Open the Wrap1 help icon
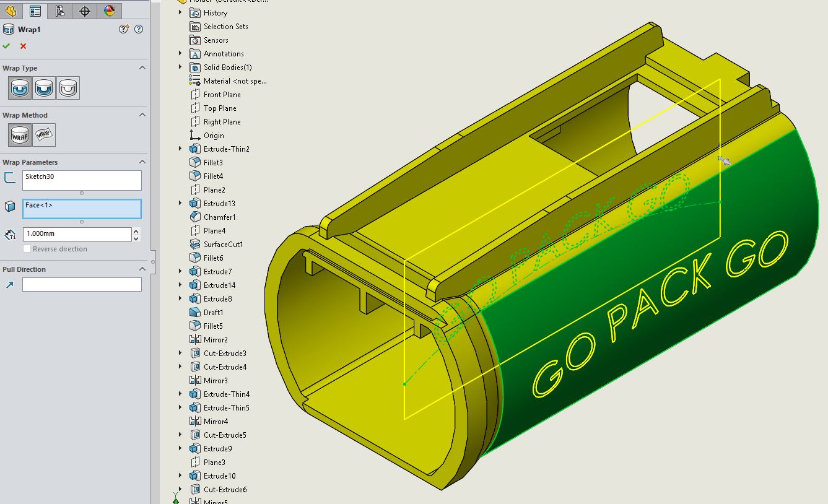This screenshot has height=504, width=828. point(139,29)
